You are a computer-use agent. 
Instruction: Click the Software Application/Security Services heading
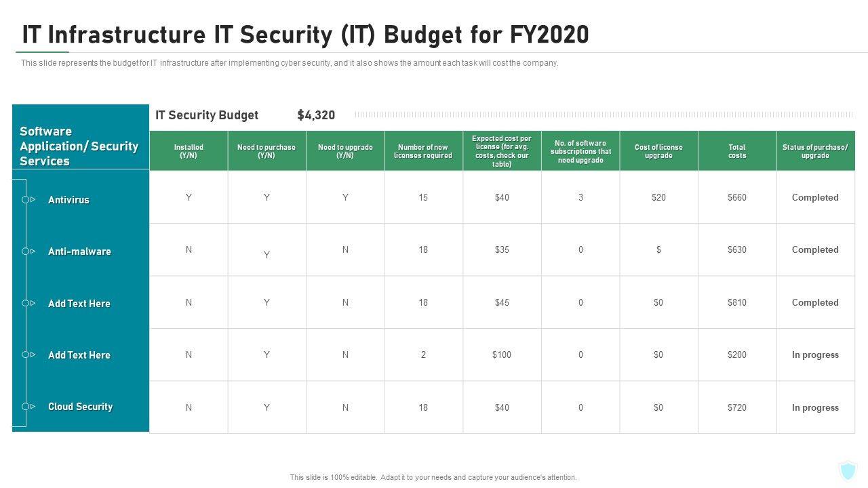point(79,146)
